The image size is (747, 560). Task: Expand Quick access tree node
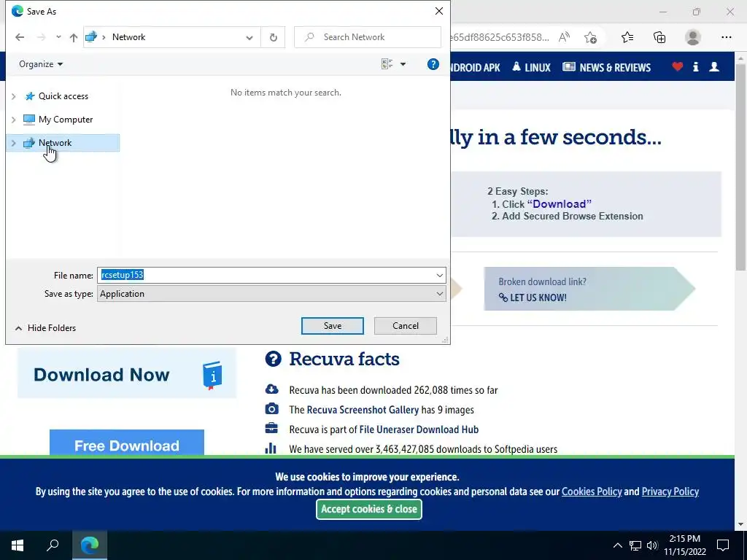pos(14,96)
